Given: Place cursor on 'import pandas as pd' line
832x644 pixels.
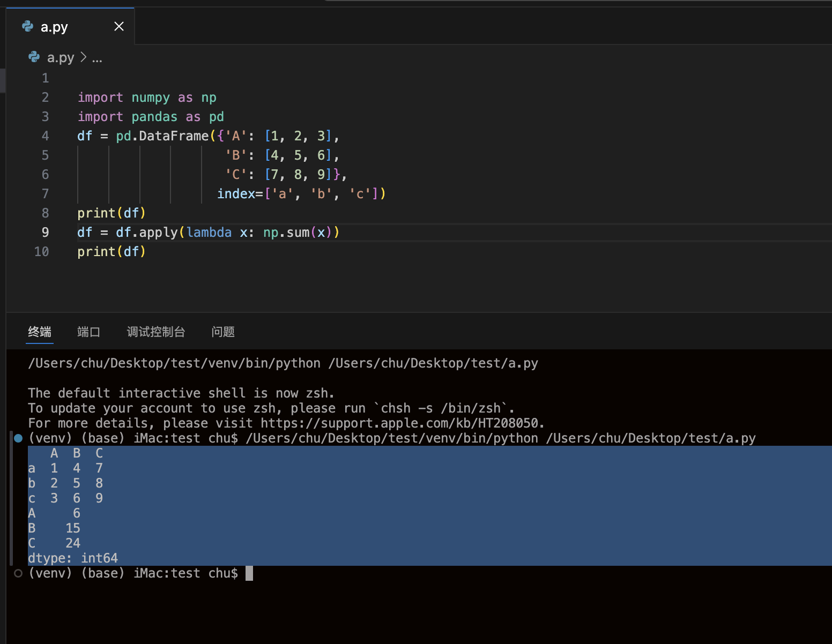Looking at the screenshot, I should coord(151,117).
